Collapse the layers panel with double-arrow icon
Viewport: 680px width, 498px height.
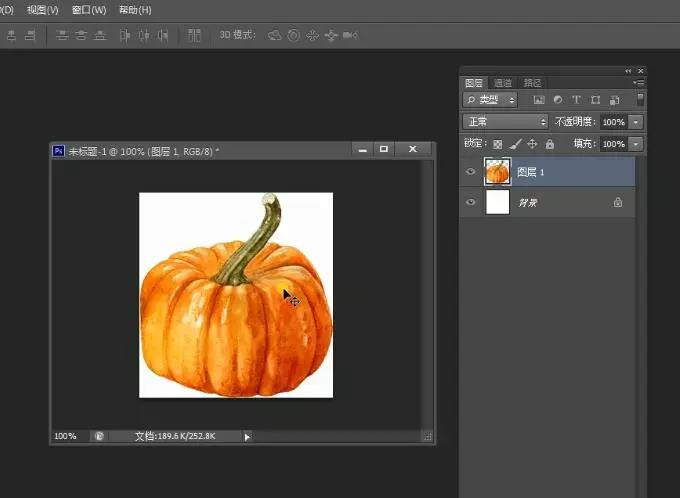pyautogui.click(x=628, y=71)
